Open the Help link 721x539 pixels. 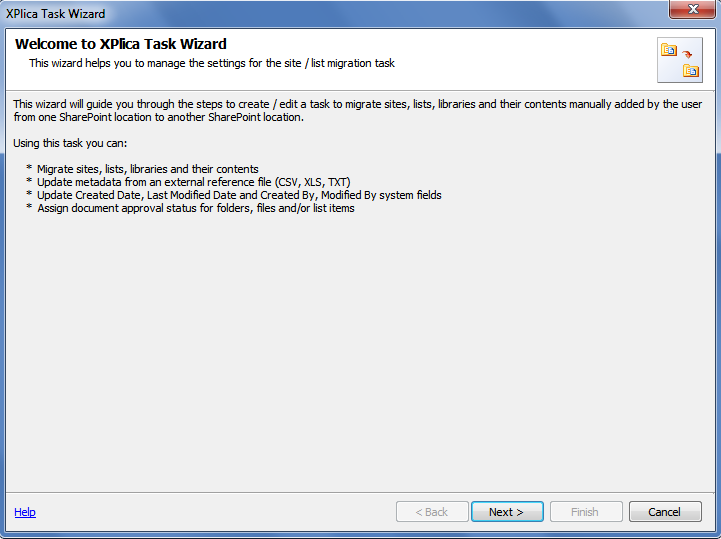[25, 512]
